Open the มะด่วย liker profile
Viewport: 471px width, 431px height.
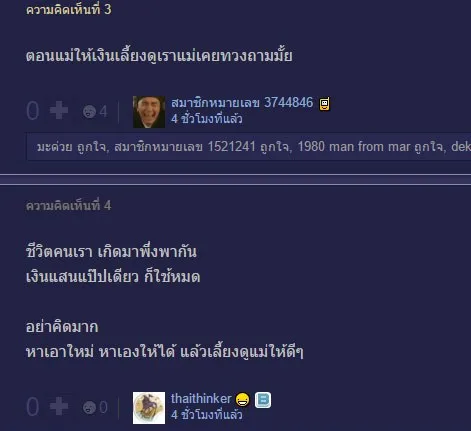pyautogui.click(x=54, y=147)
